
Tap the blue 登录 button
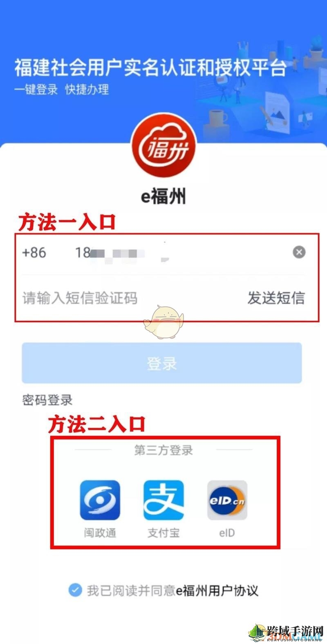(x=162, y=363)
